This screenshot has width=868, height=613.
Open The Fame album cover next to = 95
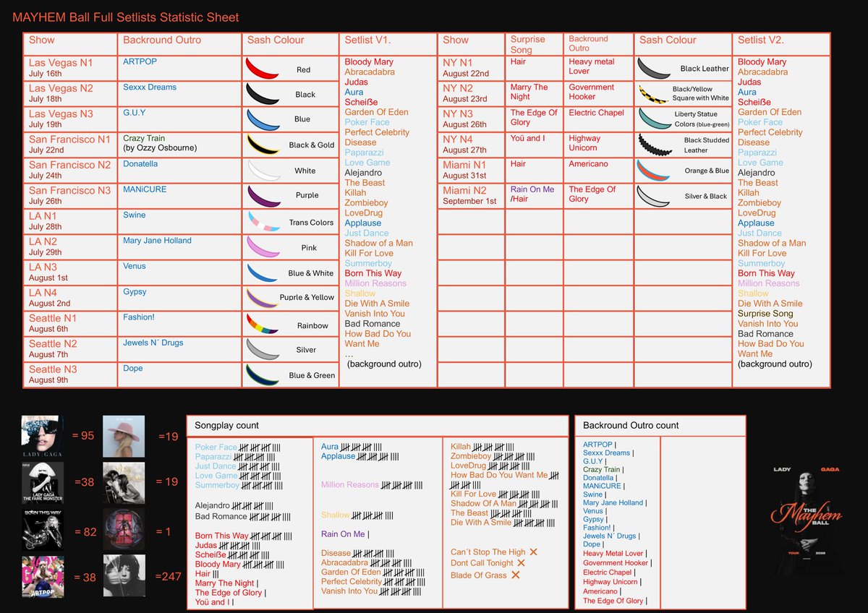click(x=42, y=436)
